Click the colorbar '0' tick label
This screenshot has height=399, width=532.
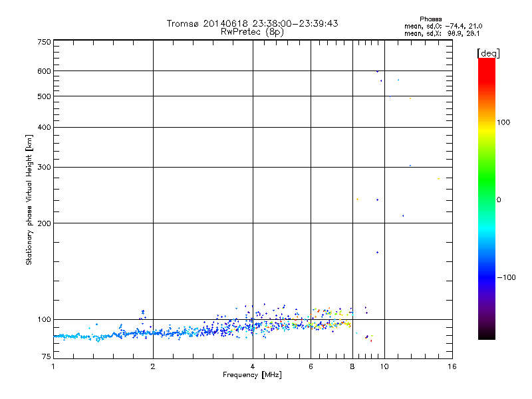coord(499,200)
